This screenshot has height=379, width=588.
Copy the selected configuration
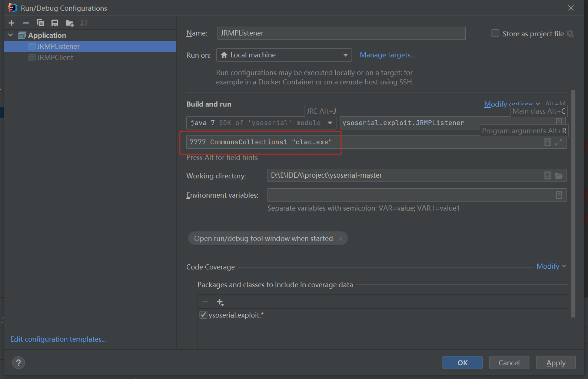pyautogui.click(x=40, y=23)
